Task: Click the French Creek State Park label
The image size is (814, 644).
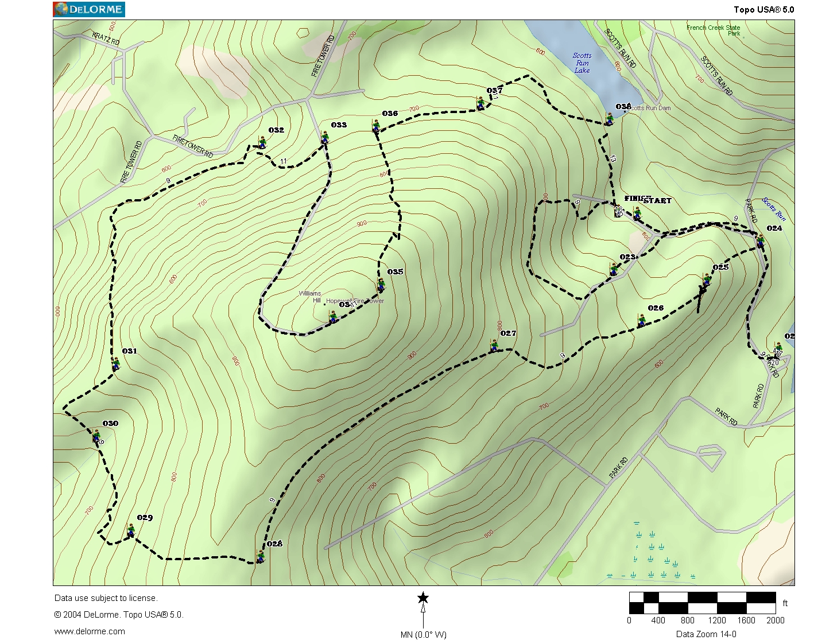Action: tap(714, 30)
